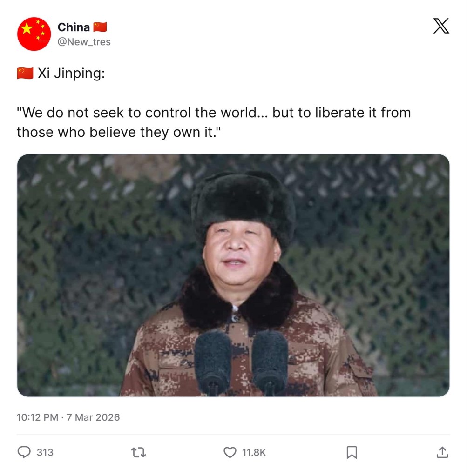View the 11.8K likes count
The width and height of the screenshot is (467, 476).
[254, 452]
